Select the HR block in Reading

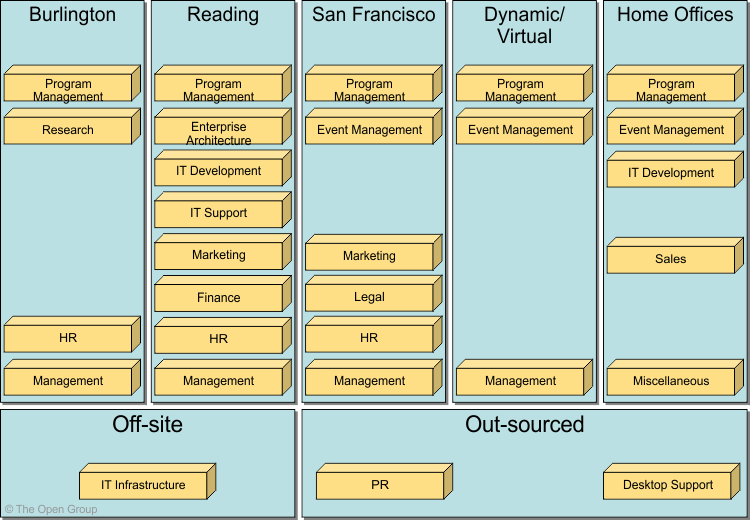[223, 335]
